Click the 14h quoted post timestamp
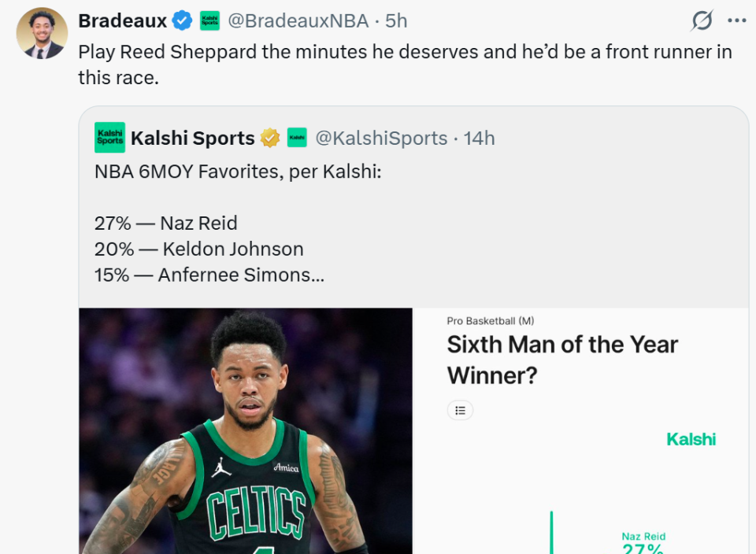756x554 pixels. coord(479,138)
